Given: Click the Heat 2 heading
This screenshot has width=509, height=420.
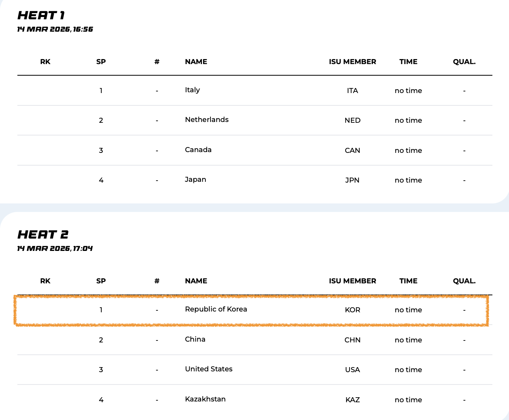Looking at the screenshot, I should 43,235.
